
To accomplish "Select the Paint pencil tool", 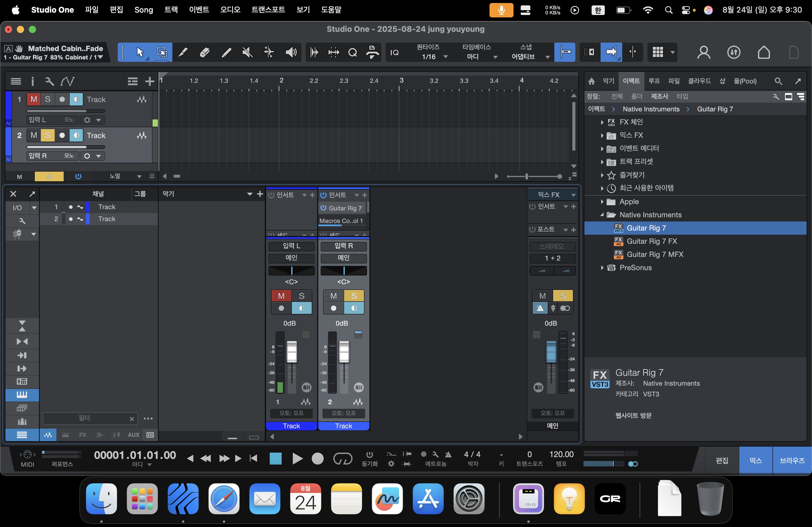I will 226,52.
